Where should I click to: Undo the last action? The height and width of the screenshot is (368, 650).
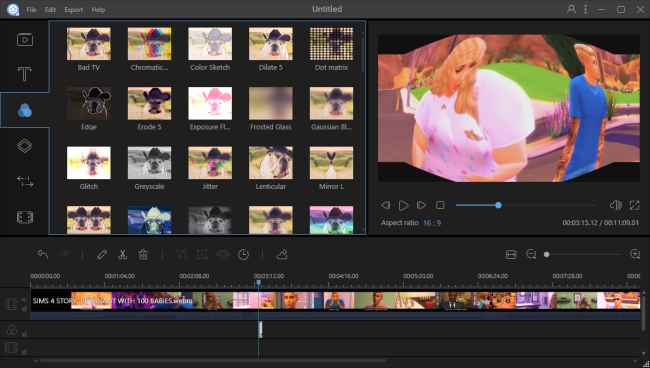pos(43,254)
